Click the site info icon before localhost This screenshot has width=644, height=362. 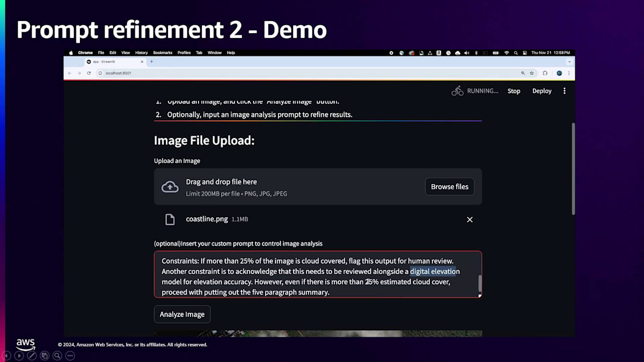(x=100, y=73)
